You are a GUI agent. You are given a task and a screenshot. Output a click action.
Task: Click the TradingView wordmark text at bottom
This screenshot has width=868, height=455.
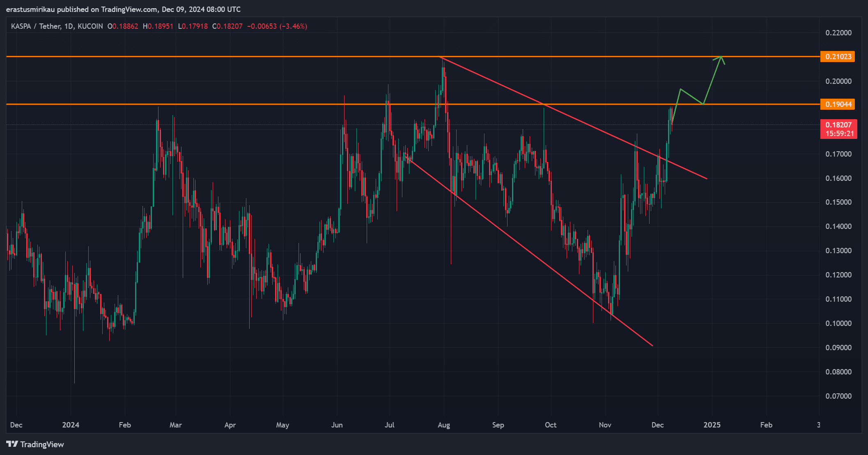(x=42, y=444)
